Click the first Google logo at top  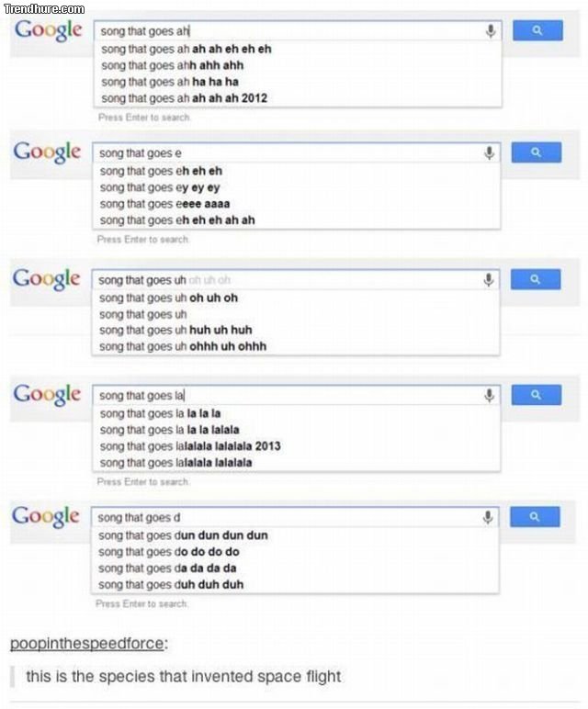48,29
